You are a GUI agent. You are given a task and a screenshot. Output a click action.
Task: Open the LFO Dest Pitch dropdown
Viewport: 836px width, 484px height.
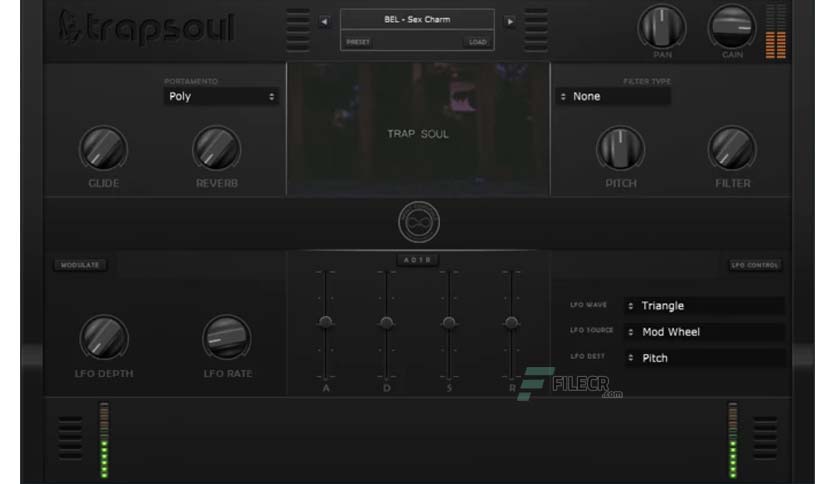(704, 358)
